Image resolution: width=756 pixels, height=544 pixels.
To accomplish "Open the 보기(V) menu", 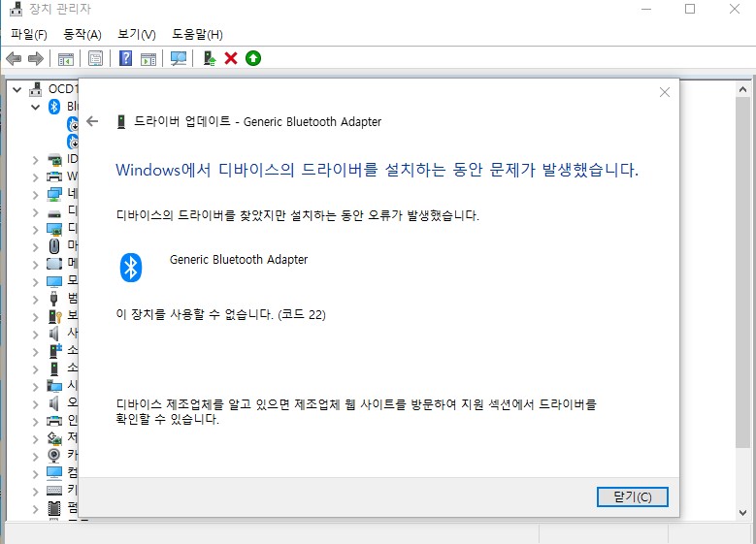I will click(x=137, y=35).
